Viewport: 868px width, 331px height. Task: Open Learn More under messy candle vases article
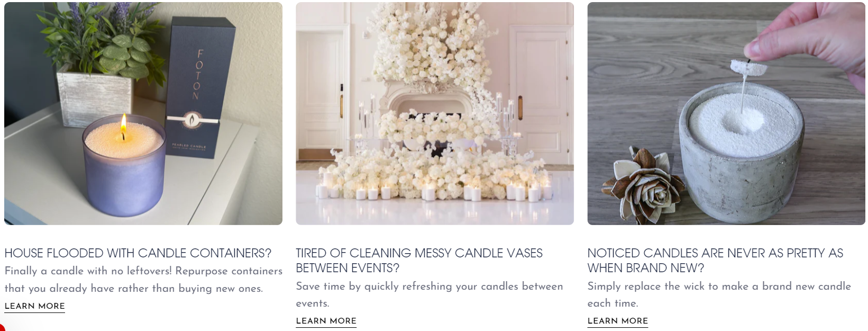click(326, 321)
